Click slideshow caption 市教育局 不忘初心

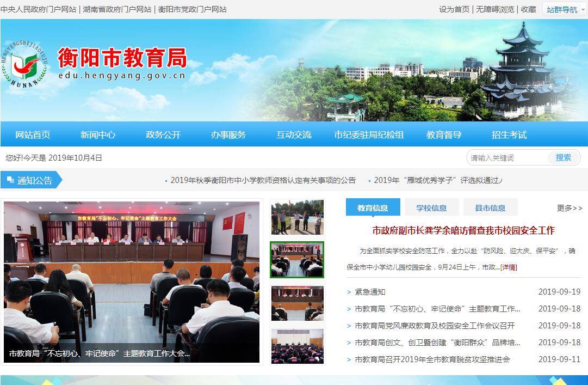[100, 353]
